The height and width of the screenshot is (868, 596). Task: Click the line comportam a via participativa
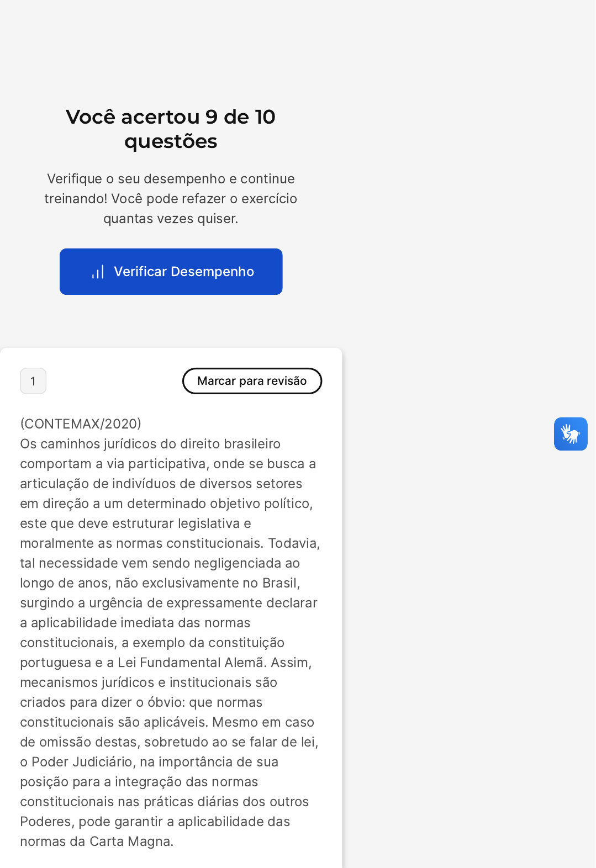(x=168, y=464)
